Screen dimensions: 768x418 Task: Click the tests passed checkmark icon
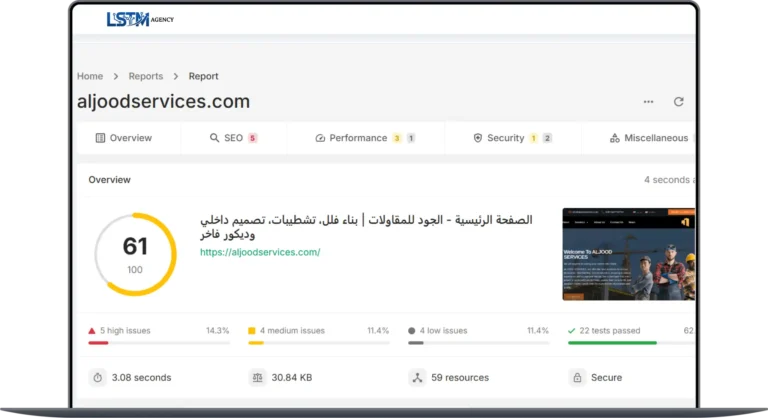click(x=572, y=330)
